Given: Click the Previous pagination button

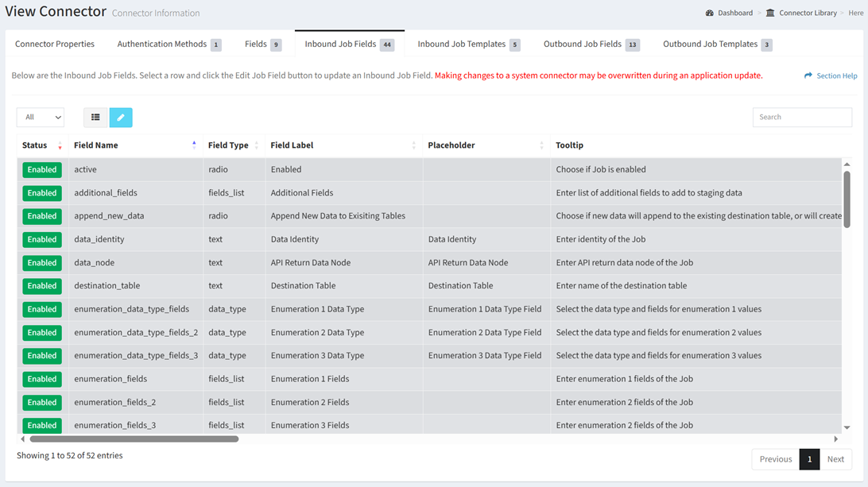Looking at the screenshot, I should [x=775, y=459].
